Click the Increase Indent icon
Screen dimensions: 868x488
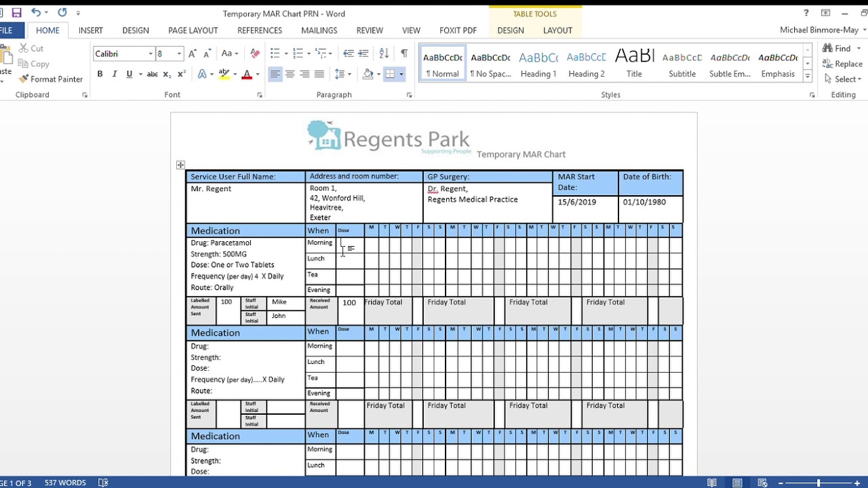(363, 54)
